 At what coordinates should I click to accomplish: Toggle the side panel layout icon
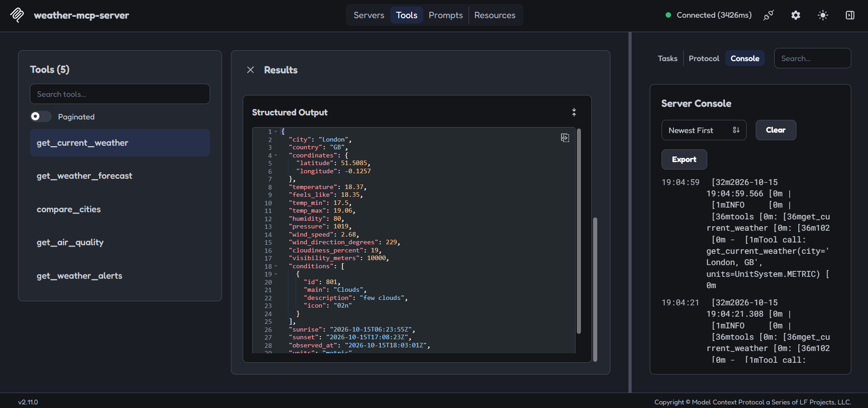(850, 15)
